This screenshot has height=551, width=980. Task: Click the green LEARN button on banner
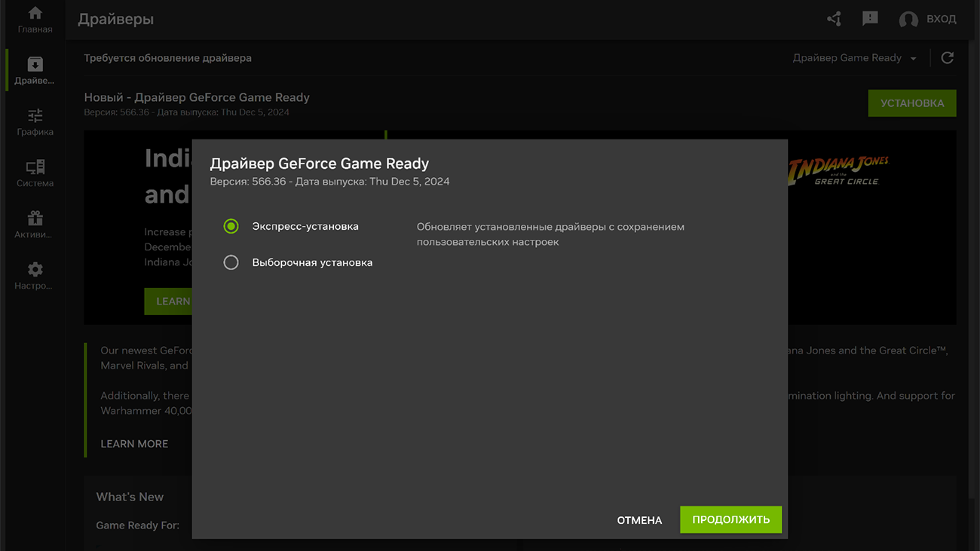[x=168, y=301]
